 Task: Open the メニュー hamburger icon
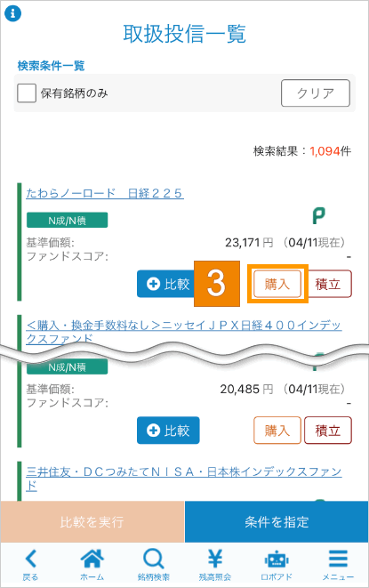coord(338,565)
